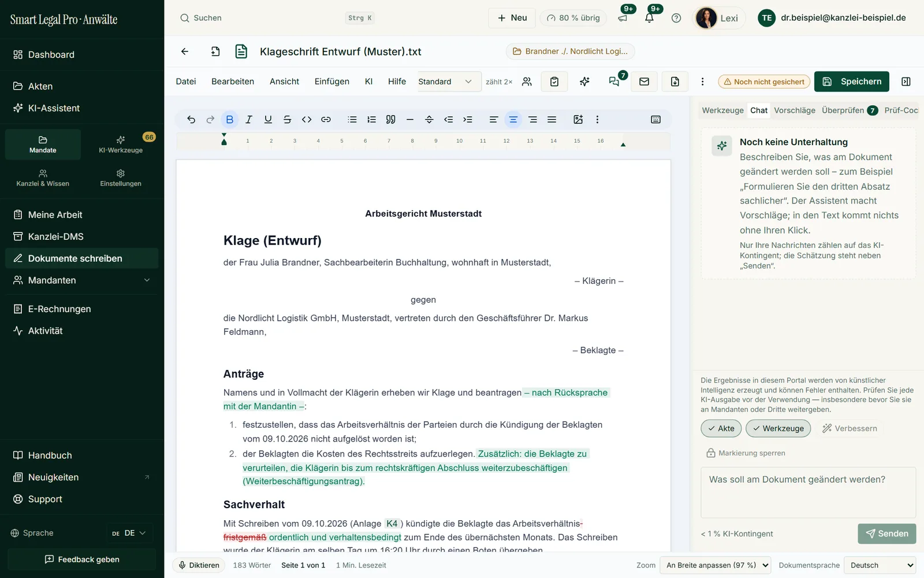Open the Dokumentsprache dropdown

880,565
